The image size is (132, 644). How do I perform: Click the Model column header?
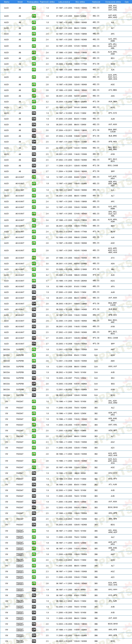20,2
